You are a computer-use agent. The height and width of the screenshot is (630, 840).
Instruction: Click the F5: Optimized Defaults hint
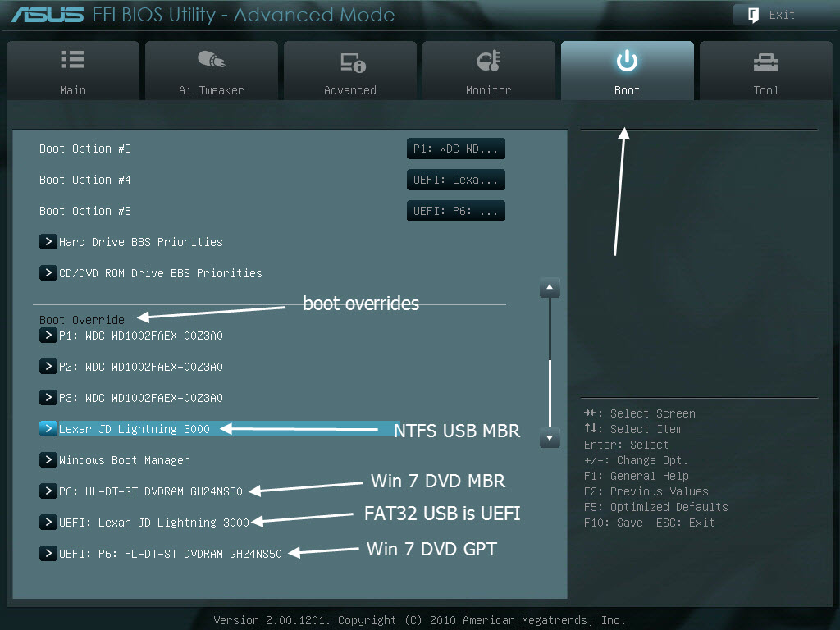(x=656, y=507)
